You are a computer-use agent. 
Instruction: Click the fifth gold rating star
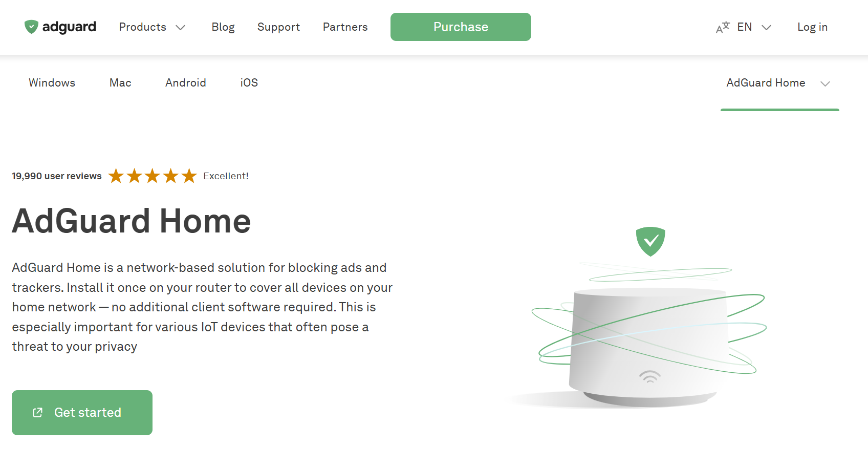coord(189,176)
